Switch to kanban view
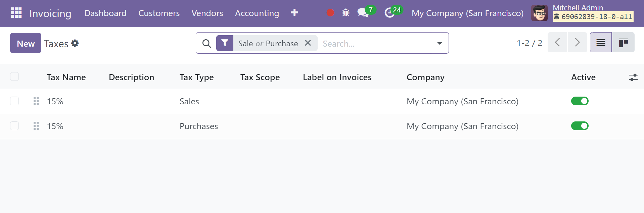This screenshot has width=644, height=213. [624, 42]
